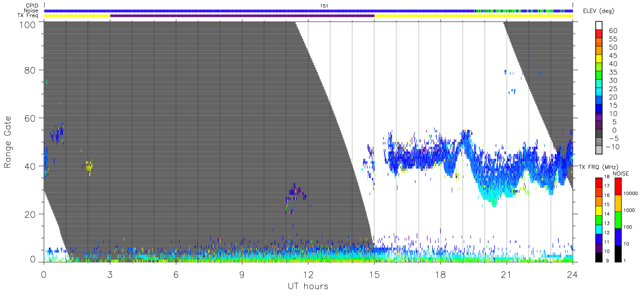Click the 60 tick on elevation colorbar
Image resolution: width=644 pixels, height=297 pixels.
pyautogui.click(x=612, y=31)
